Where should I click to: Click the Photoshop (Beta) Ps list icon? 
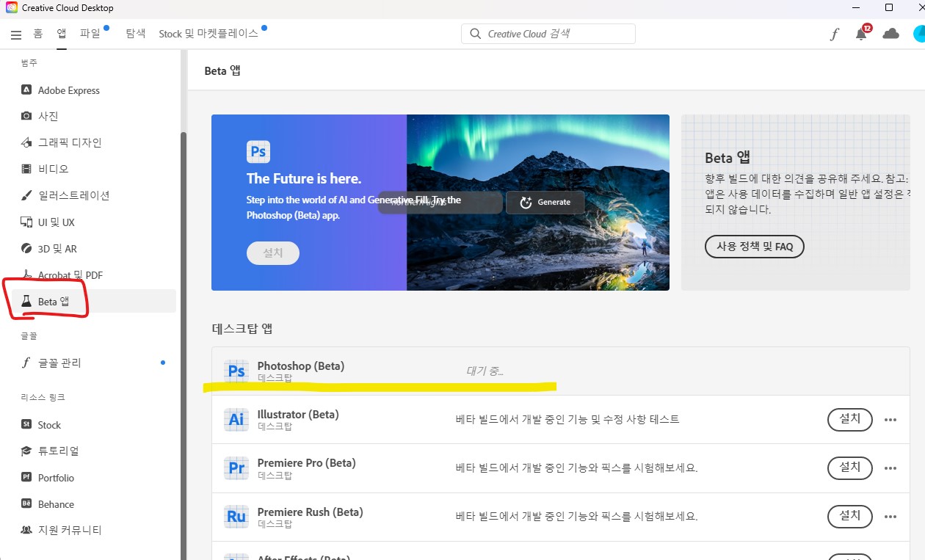[236, 371]
